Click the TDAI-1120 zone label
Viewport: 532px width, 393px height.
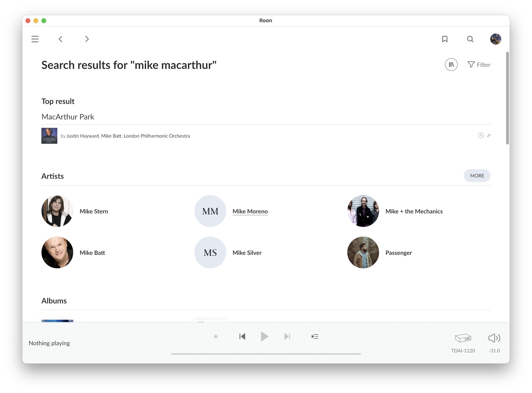tap(463, 351)
